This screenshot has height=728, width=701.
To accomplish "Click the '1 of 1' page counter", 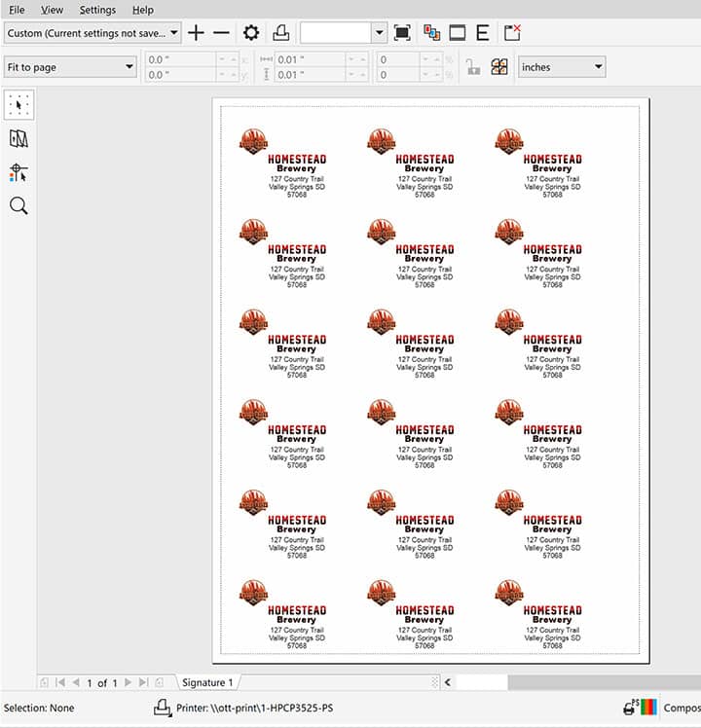I will (x=102, y=683).
